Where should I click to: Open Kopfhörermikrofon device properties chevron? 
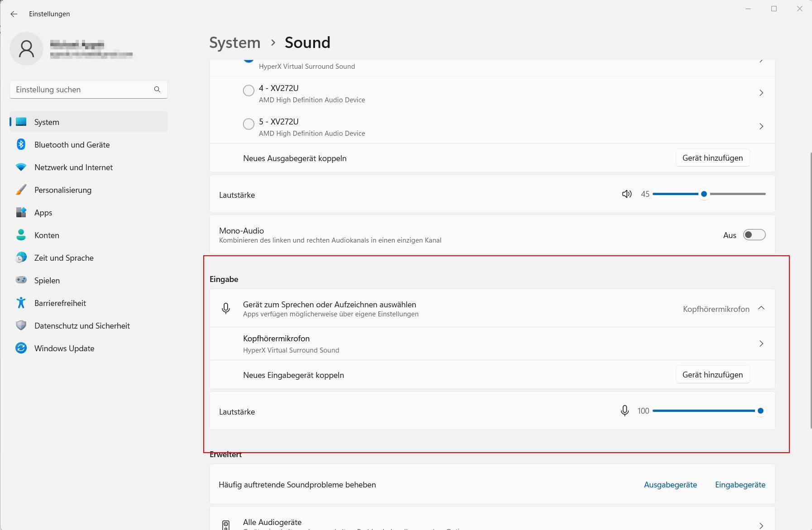(x=761, y=344)
